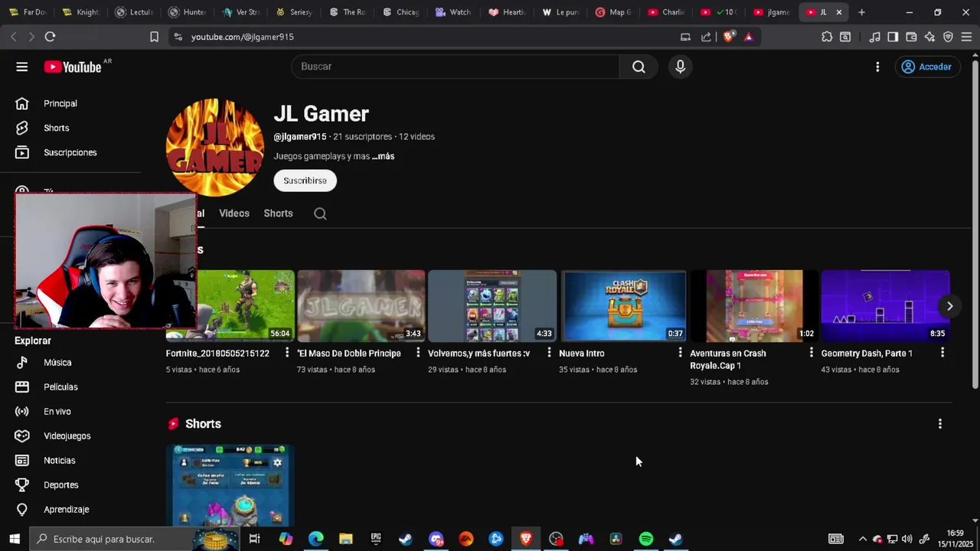Viewport: 980px width, 551px height.
Task: Open a new browser tab
Action: click(x=861, y=12)
